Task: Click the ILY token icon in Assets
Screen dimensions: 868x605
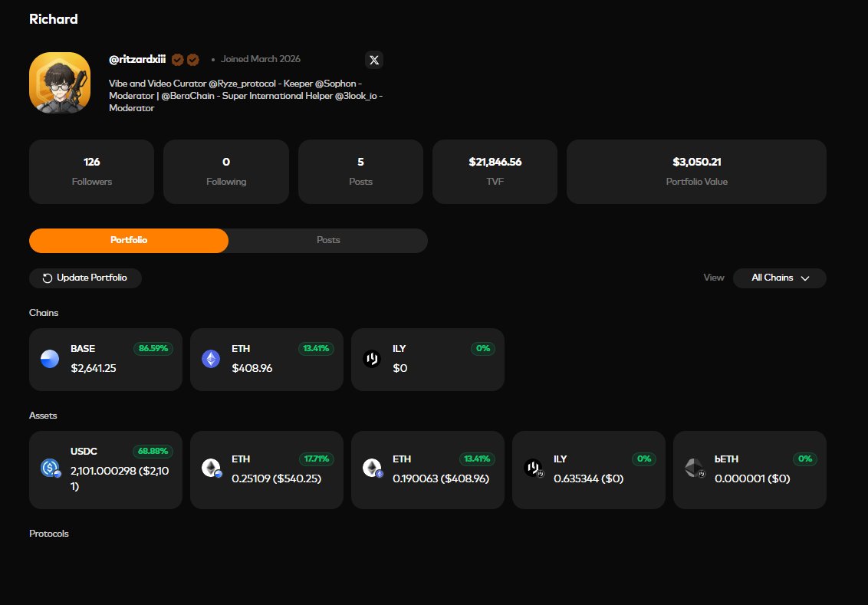Action: (534, 469)
